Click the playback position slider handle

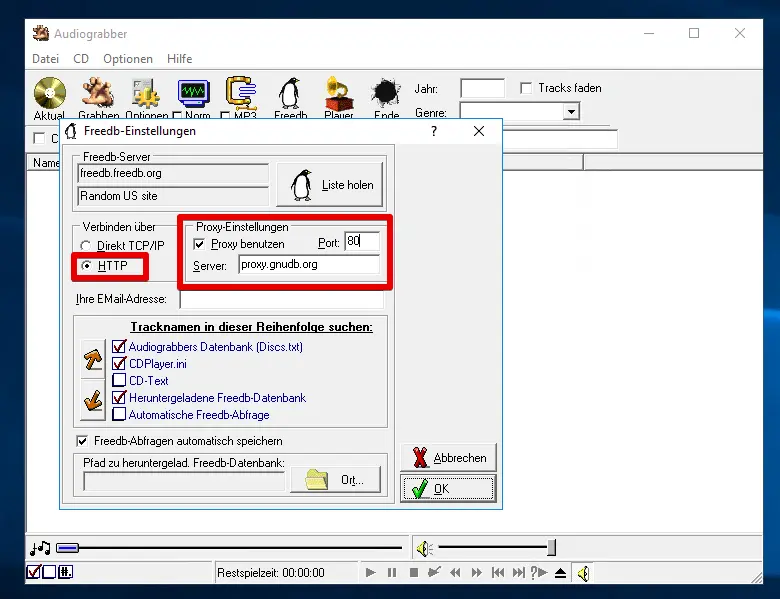68,548
